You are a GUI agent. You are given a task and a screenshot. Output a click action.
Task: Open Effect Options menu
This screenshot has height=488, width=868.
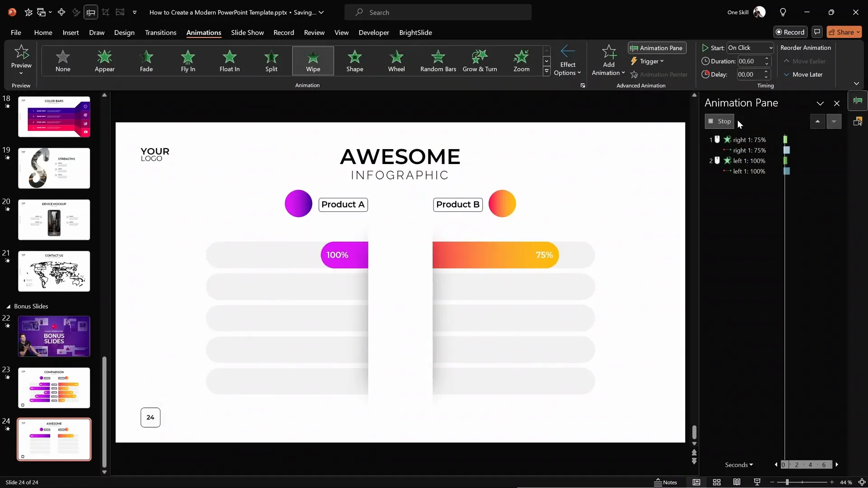567,61
